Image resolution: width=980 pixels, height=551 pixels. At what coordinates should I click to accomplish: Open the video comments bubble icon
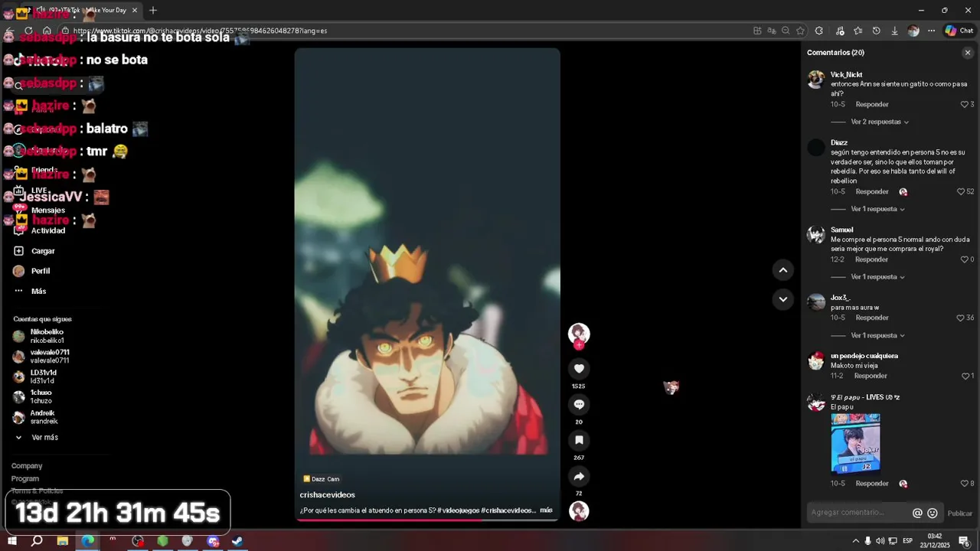pos(579,404)
